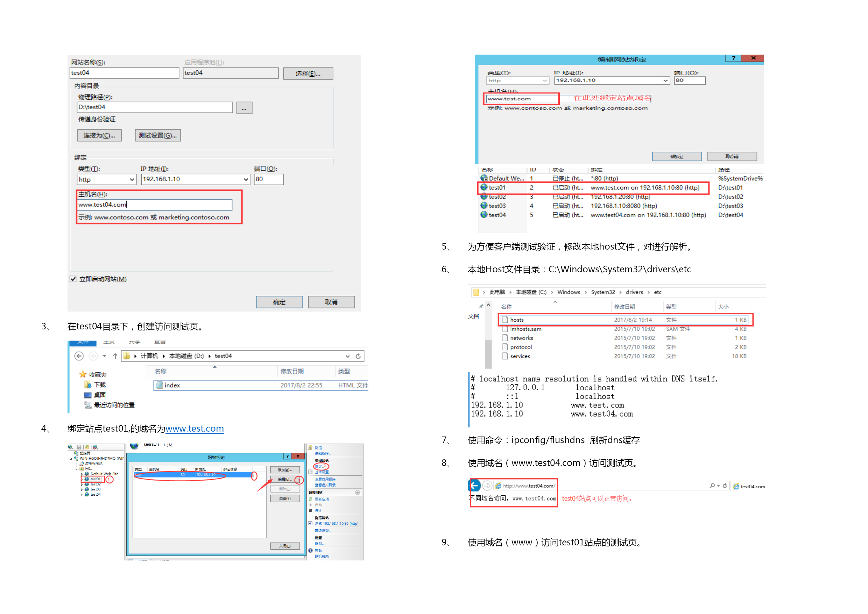The width and height of the screenshot is (868, 614).
Task: Click the 关闭(C) button in 网站绑定
Action: coord(285,546)
